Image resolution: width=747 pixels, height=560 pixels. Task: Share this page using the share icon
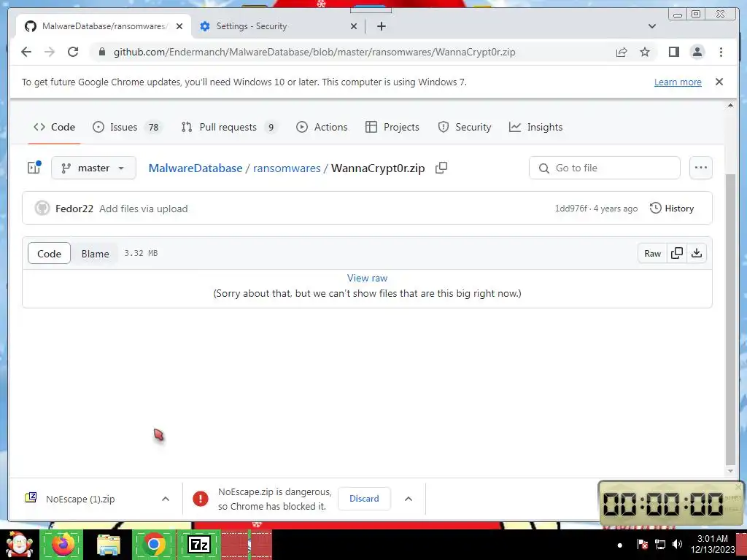point(622,52)
